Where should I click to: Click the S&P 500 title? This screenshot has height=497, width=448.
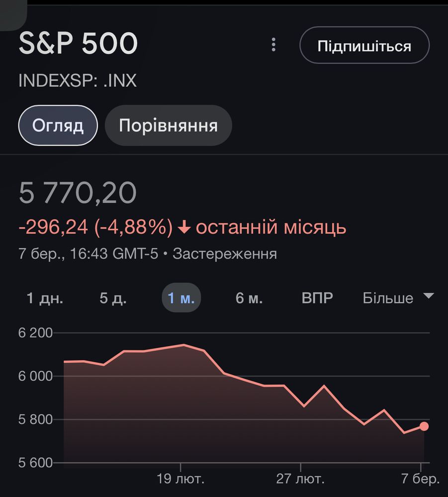(78, 43)
